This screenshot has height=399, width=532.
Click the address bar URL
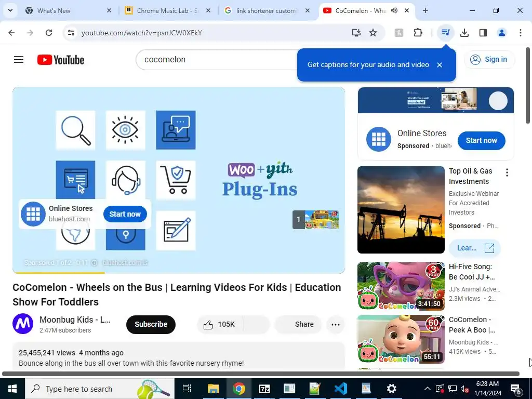coord(142,33)
